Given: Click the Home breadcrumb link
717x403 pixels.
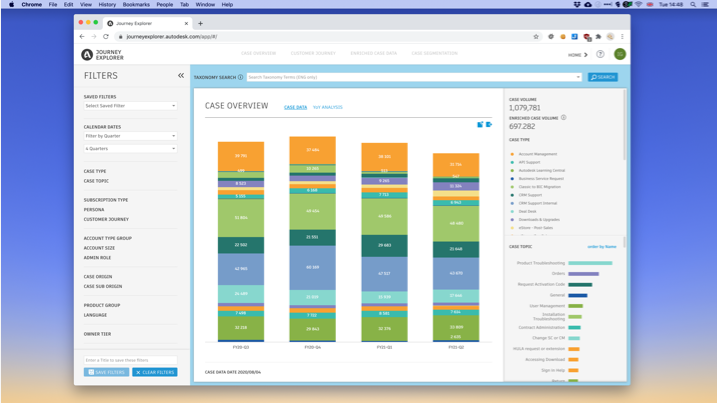Looking at the screenshot, I should pyautogui.click(x=578, y=55).
